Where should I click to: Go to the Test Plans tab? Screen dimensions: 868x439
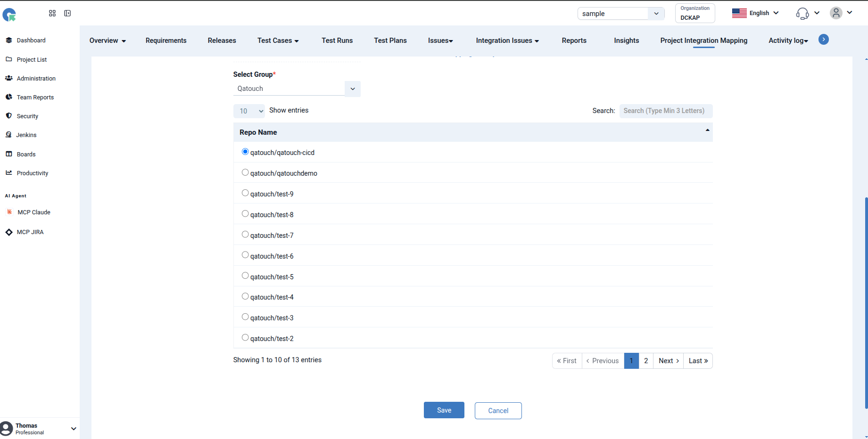pos(390,41)
